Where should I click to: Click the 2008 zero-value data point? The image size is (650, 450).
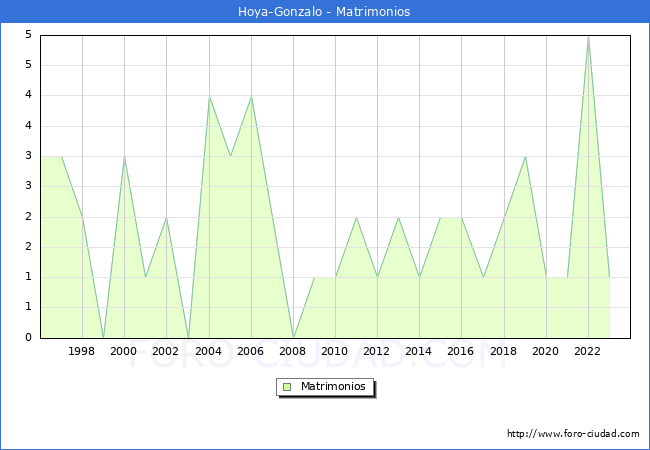[293, 337]
